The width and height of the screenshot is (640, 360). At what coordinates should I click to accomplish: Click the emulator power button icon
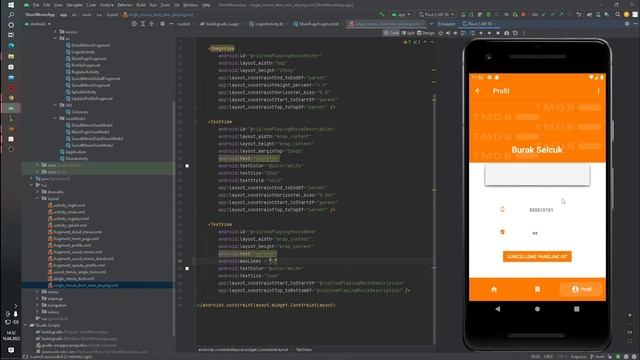440,33
